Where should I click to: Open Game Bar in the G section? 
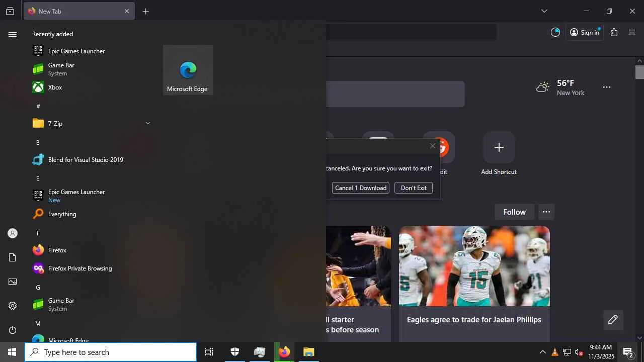tap(92, 304)
